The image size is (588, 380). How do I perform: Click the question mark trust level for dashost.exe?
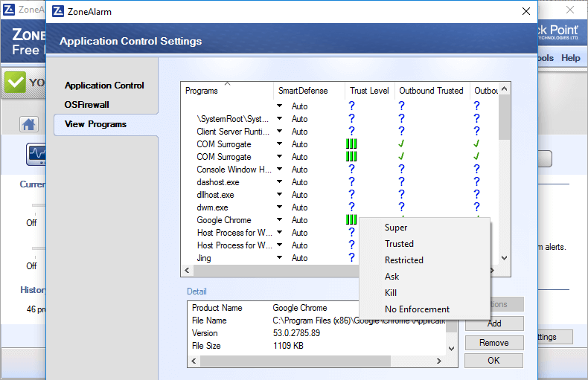pyautogui.click(x=351, y=182)
